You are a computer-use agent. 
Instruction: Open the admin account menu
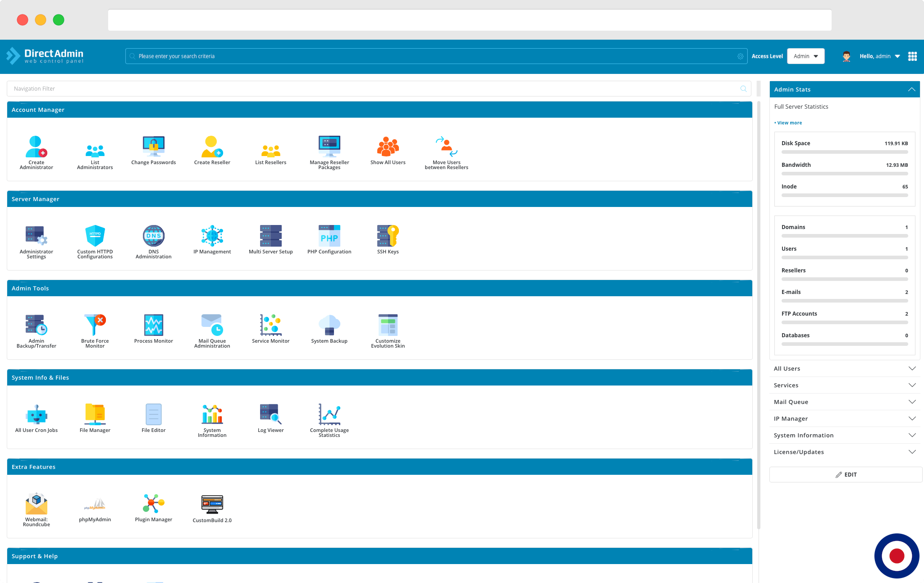coord(879,56)
